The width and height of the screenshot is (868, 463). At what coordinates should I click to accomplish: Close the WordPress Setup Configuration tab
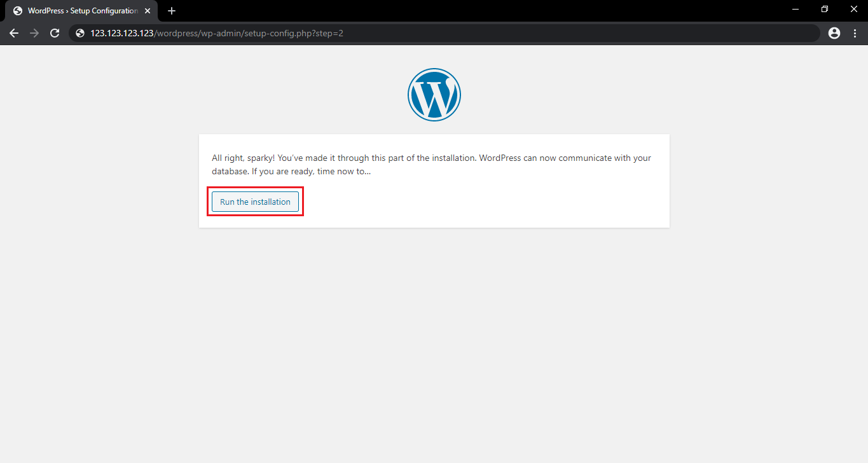point(148,11)
